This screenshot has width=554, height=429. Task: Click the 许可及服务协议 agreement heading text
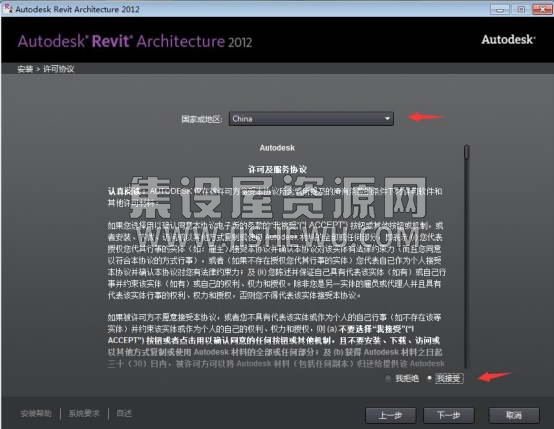[x=277, y=170]
